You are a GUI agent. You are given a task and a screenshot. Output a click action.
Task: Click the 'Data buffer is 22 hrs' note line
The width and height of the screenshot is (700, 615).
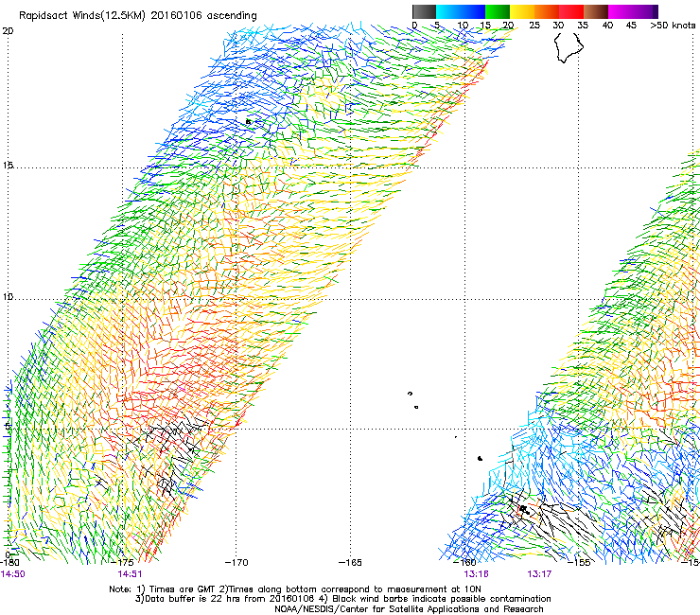tap(342, 599)
